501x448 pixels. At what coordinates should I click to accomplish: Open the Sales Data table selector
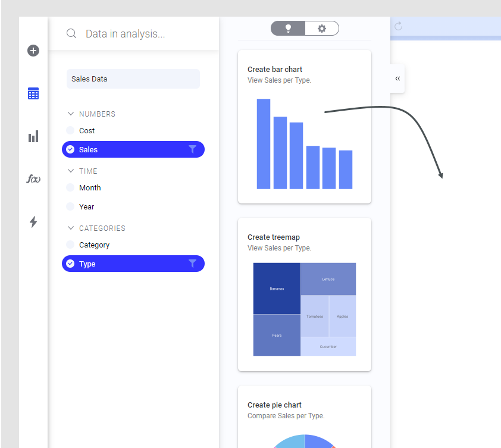pyautogui.click(x=133, y=79)
